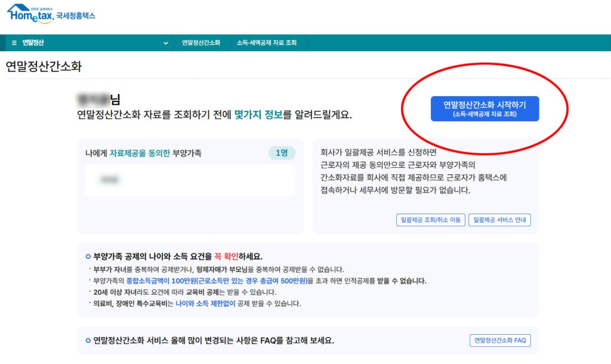The image size is (611, 364).
Task: Click the 연말정산 menu label in teal bar
Action: [x=33, y=43]
